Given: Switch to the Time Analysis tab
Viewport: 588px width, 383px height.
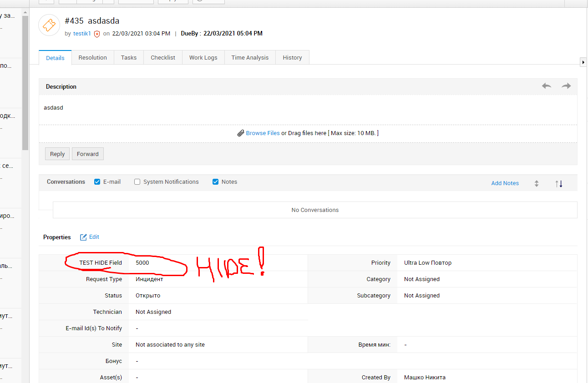Looking at the screenshot, I should [250, 58].
